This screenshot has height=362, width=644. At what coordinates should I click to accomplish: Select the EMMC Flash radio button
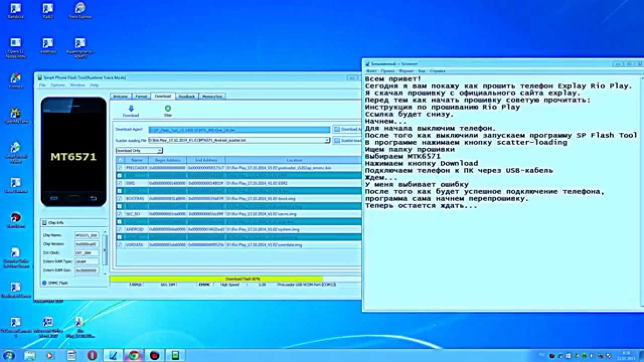pyautogui.click(x=44, y=283)
